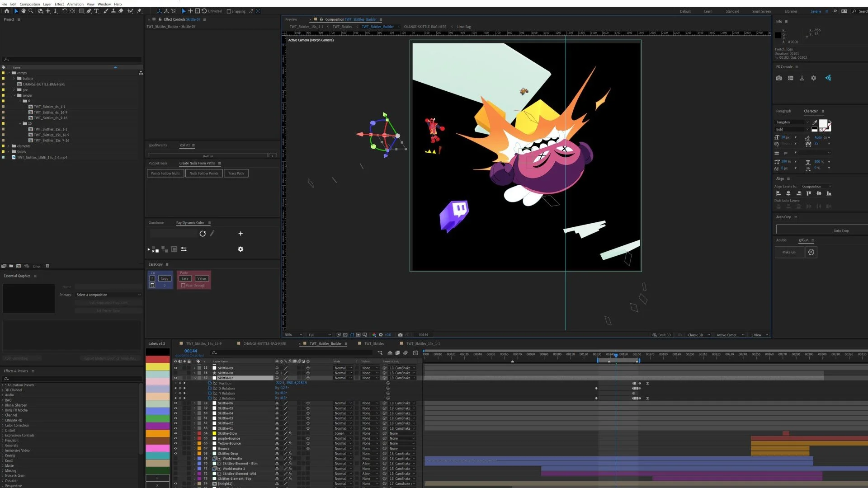Select the Puppet Pin tool
Viewport: 868px width, 488px height.
pyautogui.click(x=139, y=11)
